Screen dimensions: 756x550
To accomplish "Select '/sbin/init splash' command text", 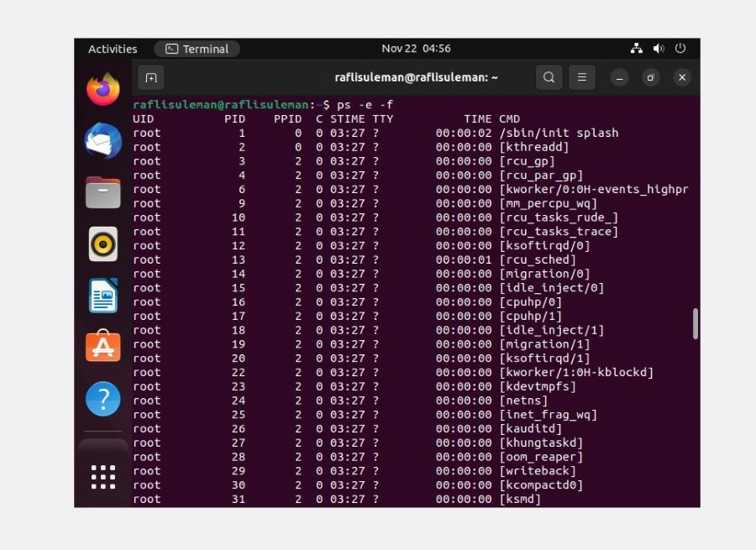I will pyautogui.click(x=559, y=133).
